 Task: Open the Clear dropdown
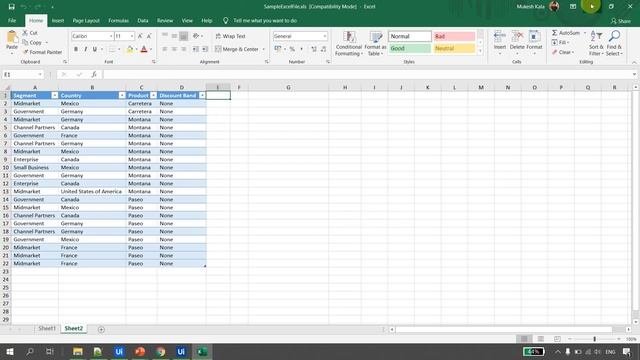[562, 52]
